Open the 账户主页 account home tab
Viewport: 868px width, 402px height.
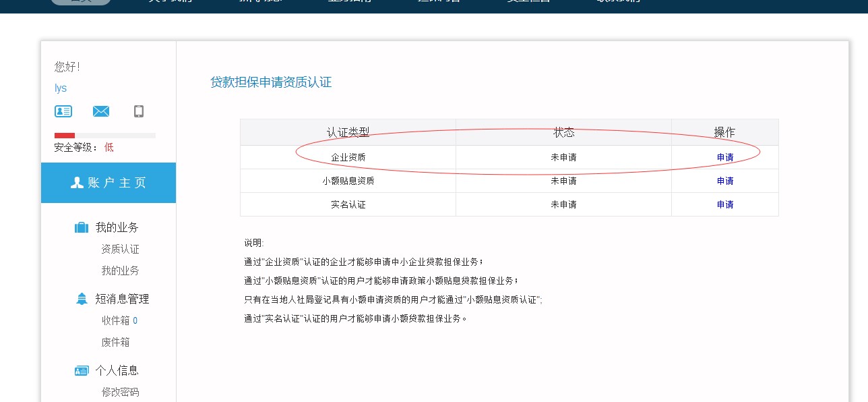(x=108, y=183)
